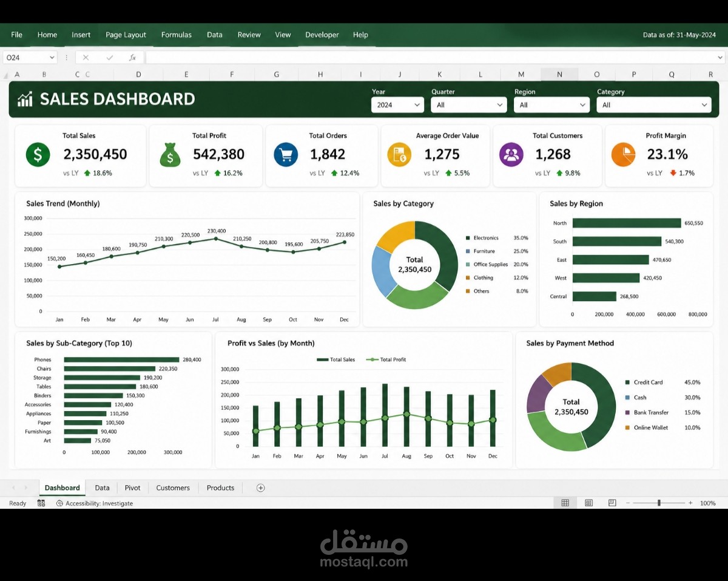Open the Quarter filter dropdown
Viewport: 728px width, 581px height.
468,105
